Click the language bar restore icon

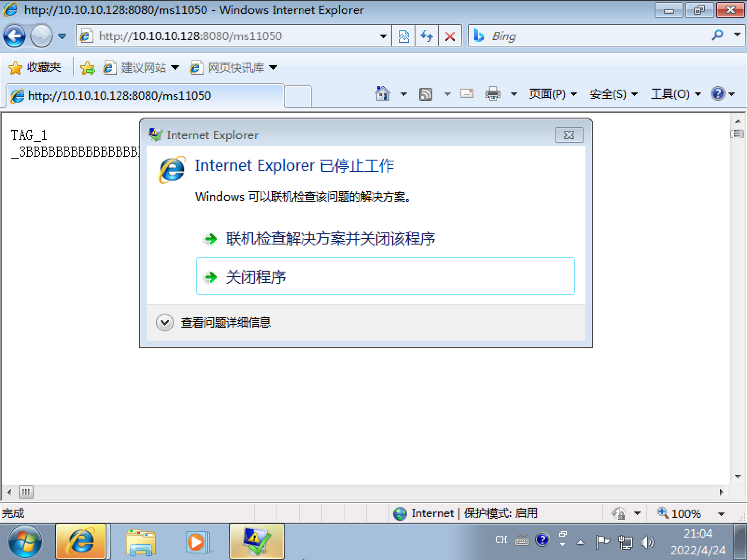[x=563, y=534]
